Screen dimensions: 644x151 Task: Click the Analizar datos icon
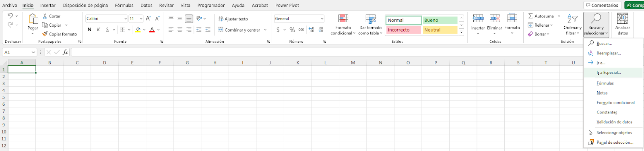point(622,19)
